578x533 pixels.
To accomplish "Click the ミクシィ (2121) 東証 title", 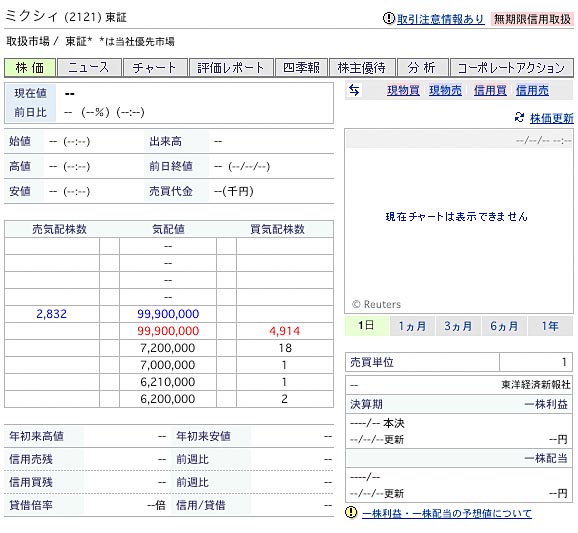I will pyautogui.click(x=66, y=17).
